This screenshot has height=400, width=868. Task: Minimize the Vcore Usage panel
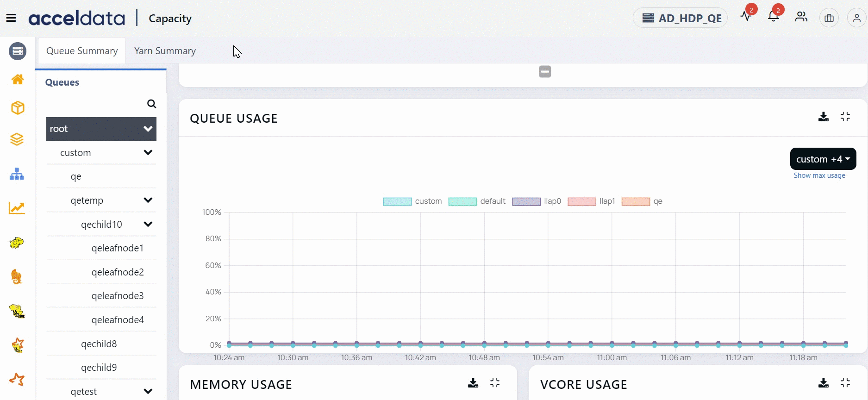(x=845, y=383)
